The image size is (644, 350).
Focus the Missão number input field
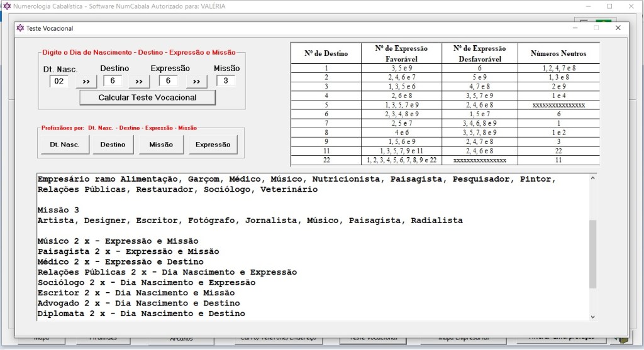[x=225, y=81]
